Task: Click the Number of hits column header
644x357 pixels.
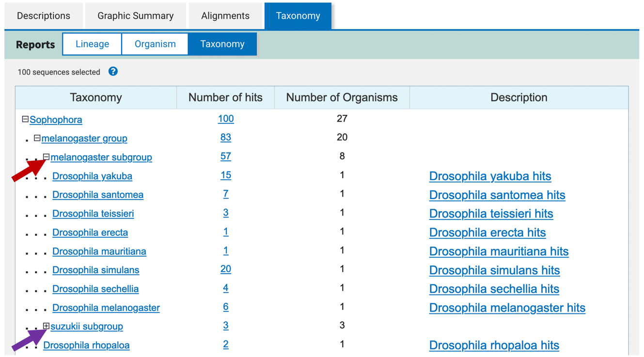Action: tap(225, 98)
